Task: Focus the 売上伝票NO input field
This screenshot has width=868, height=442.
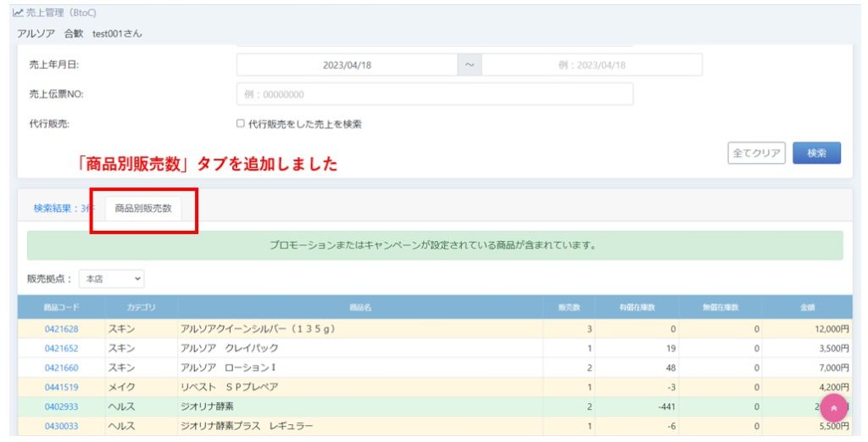Action: [434, 94]
